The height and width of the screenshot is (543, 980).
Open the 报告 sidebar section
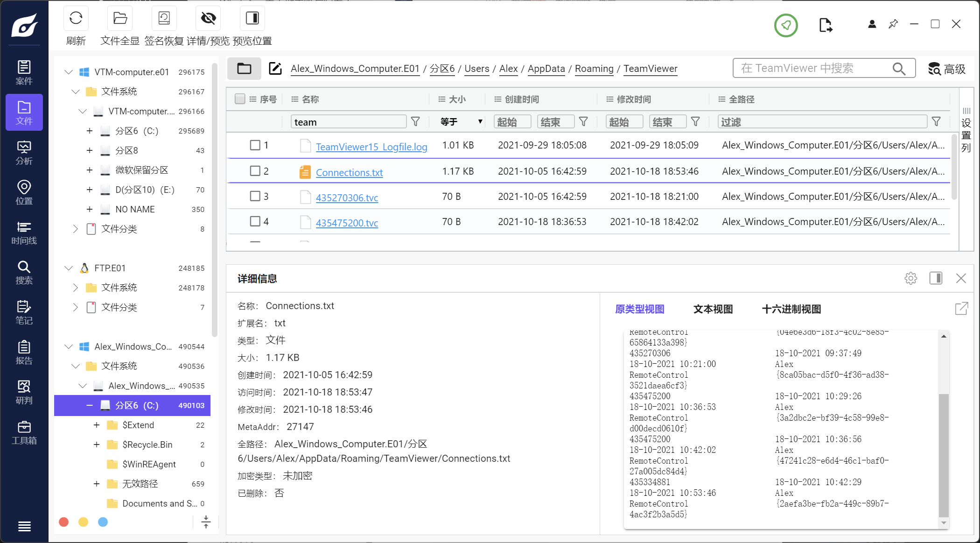click(x=24, y=353)
